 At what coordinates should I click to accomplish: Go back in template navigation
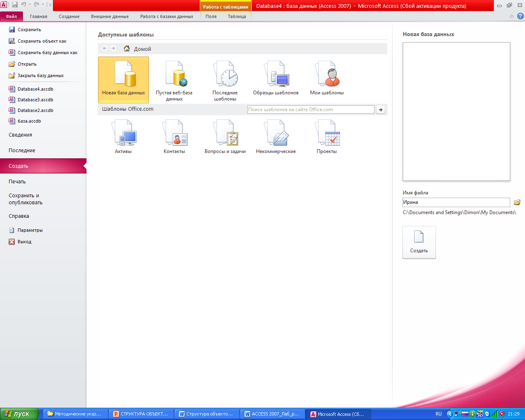pos(105,48)
